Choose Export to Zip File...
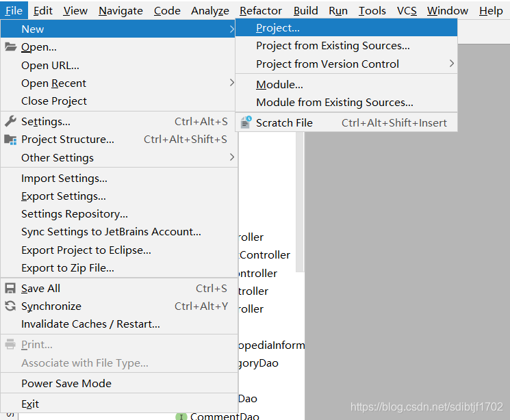 [x=118, y=268]
